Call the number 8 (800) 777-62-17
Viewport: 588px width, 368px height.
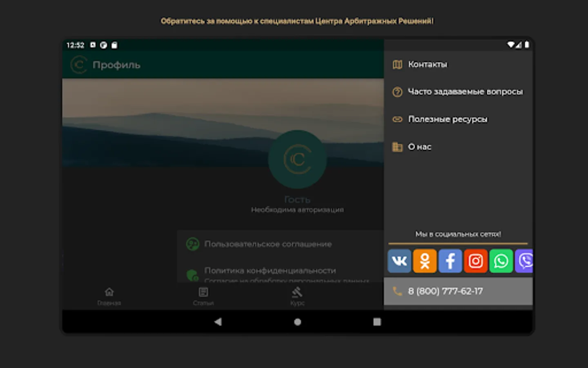458,291
